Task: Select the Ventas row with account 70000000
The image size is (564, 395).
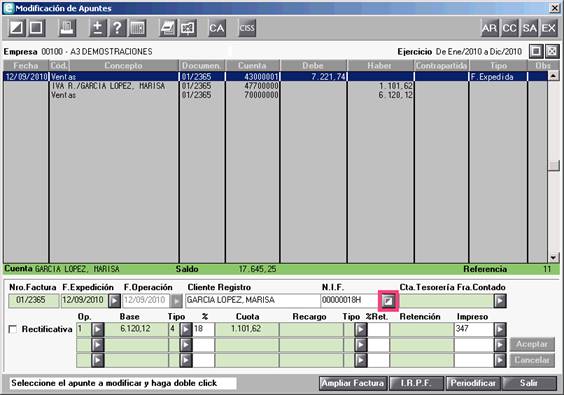Action: point(275,95)
